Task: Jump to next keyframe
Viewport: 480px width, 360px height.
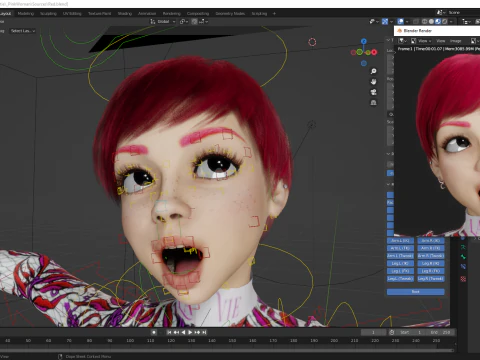Action: point(197,332)
